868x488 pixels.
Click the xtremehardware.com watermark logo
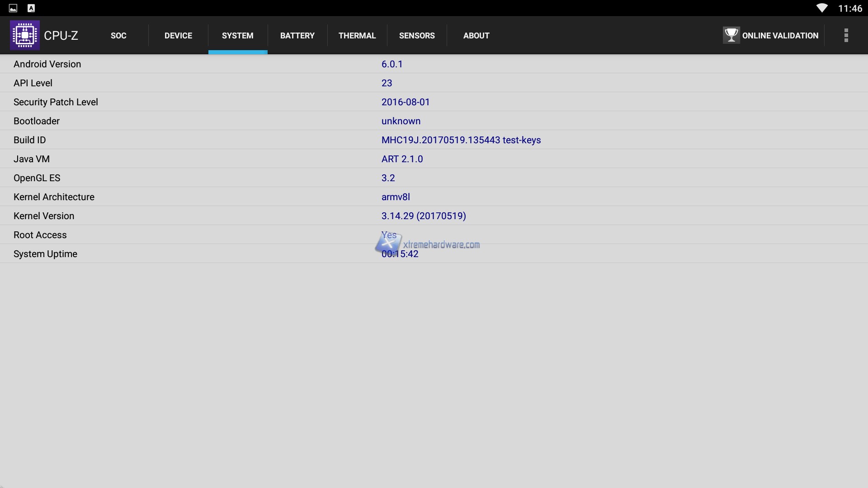[x=427, y=244]
